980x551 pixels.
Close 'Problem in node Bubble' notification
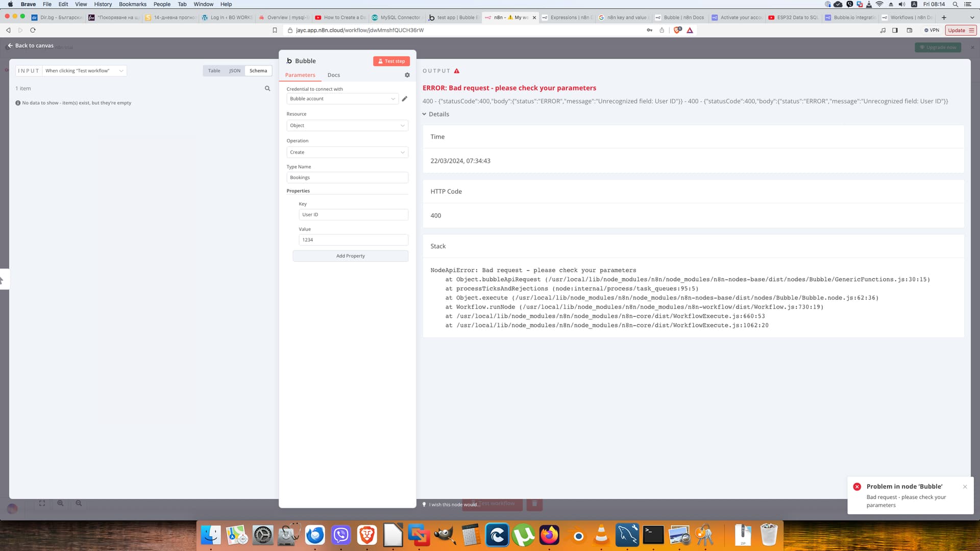pyautogui.click(x=965, y=487)
